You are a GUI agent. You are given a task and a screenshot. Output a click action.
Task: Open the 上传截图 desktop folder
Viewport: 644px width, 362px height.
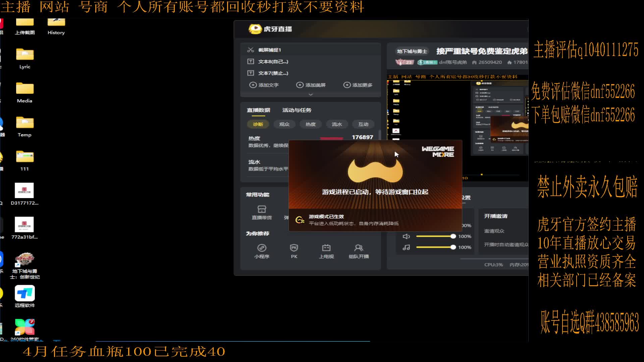pyautogui.click(x=25, y=26)
